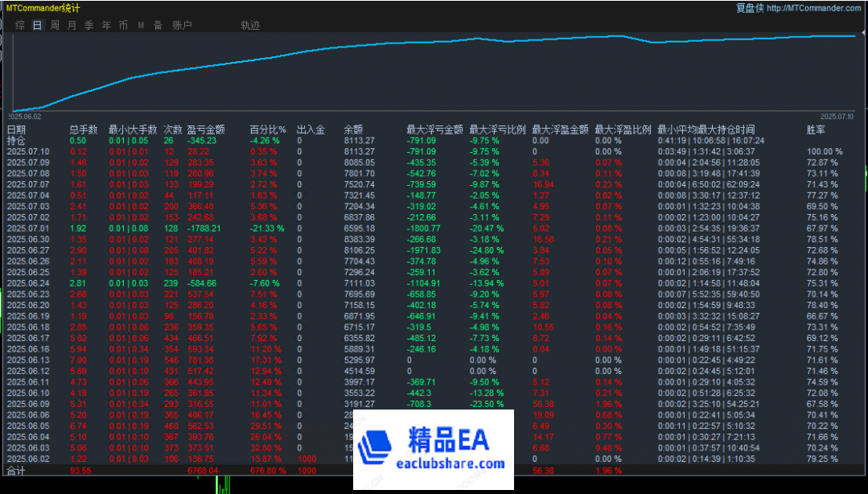Switch to the 月 monthly tab

[x=72, y=26]
